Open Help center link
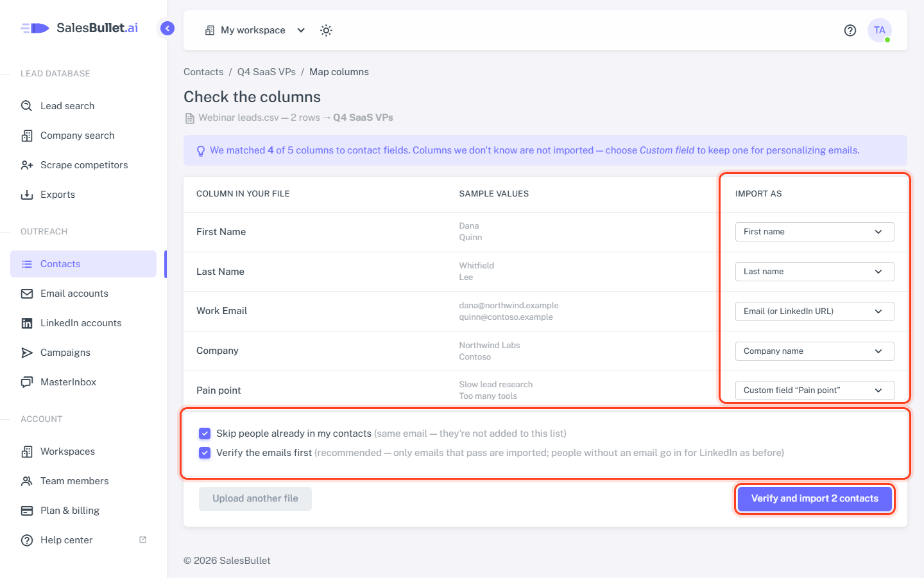 (83, 540)
